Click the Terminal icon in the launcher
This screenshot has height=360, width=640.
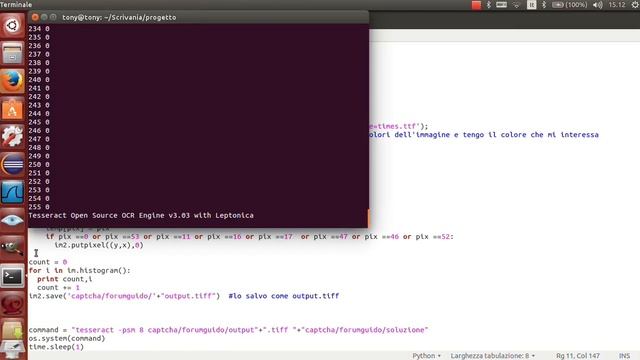(x=12, y=276)
